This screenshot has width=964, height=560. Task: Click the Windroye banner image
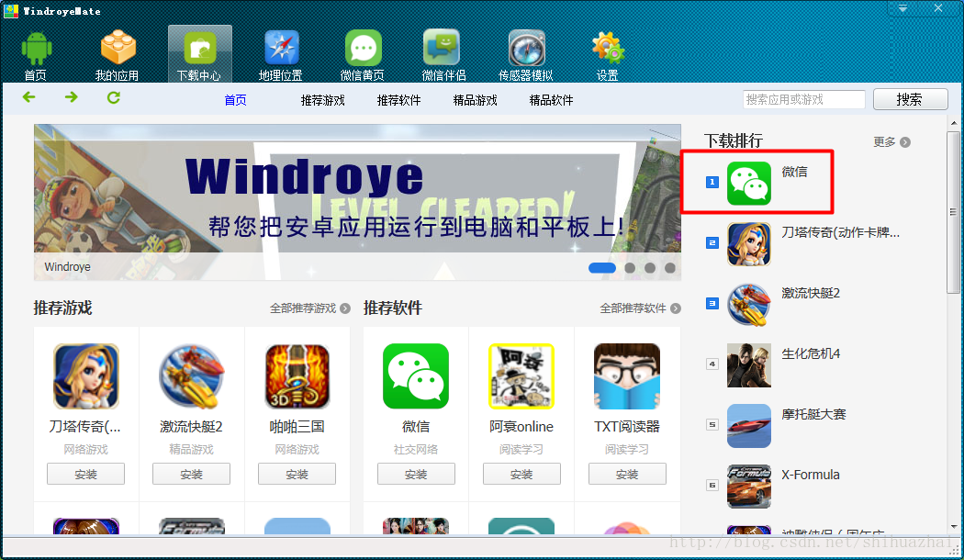pos(357,202)
